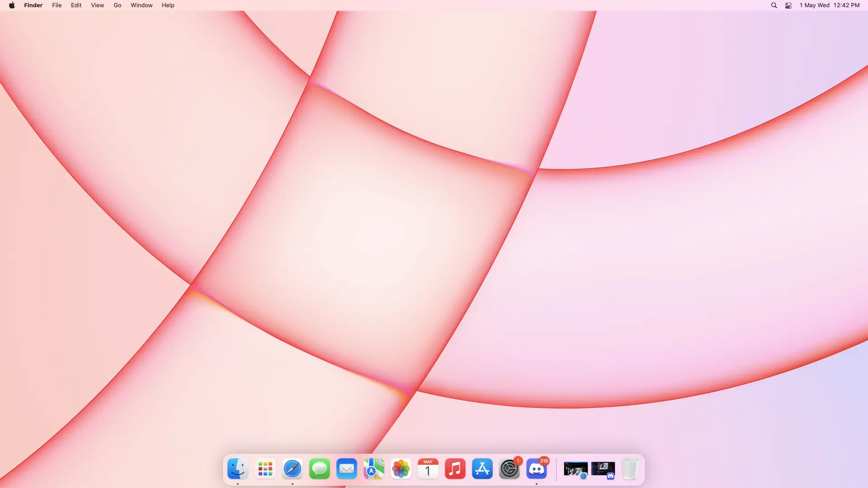The width and height of the screenshot is (868, 488).
Task: Open the Photos app in Dock
Action: point(401,469)
